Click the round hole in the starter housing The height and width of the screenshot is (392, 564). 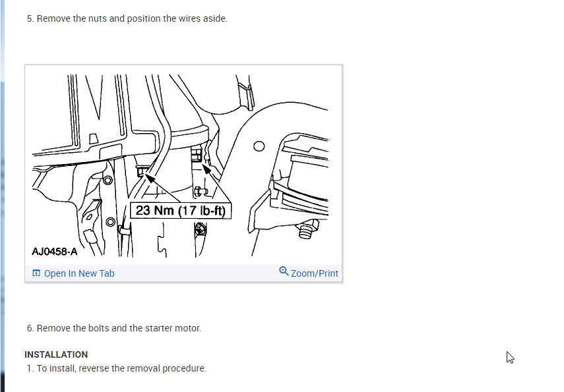tap(259, 146)
